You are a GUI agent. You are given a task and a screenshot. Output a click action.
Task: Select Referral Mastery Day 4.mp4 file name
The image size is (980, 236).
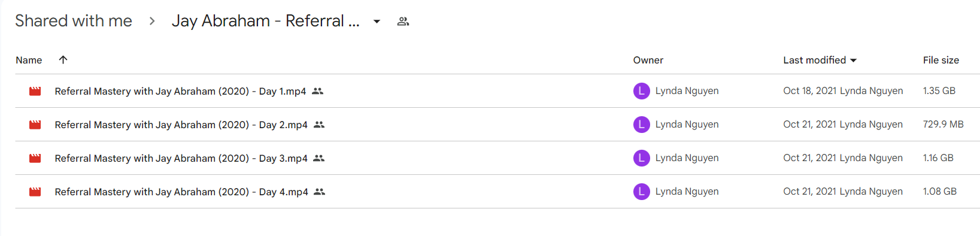(x=181, y=192)
